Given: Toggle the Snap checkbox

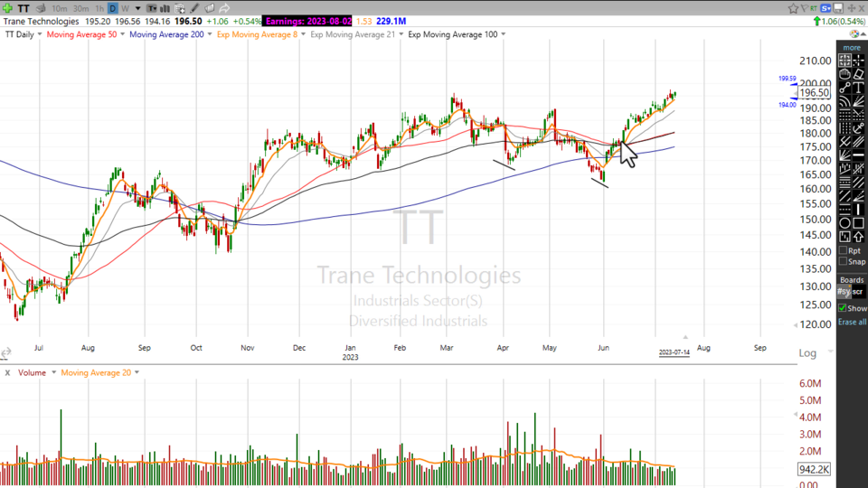Looking at the screenshot, I should (x=843, y=261).
